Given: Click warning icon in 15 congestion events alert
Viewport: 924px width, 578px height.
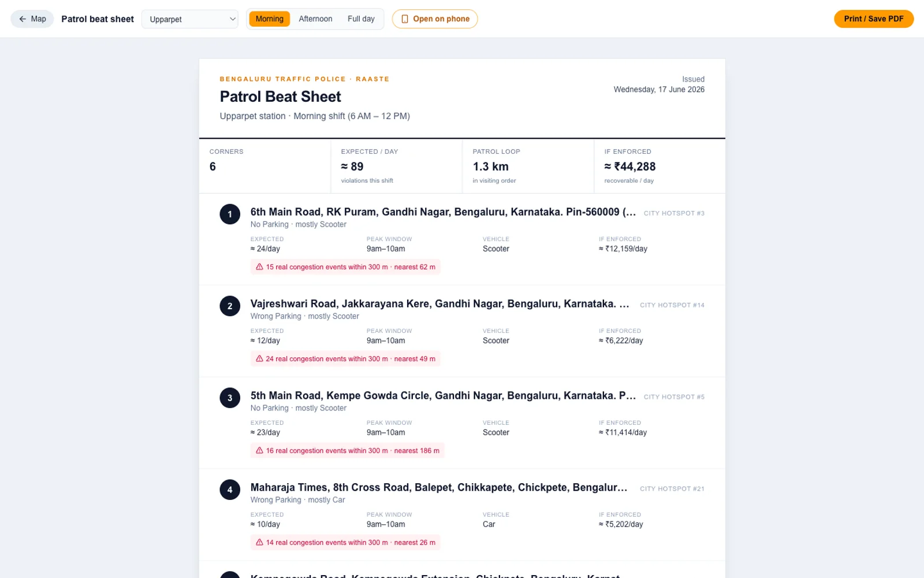Looking at the screenshot, I should [259, 267].
